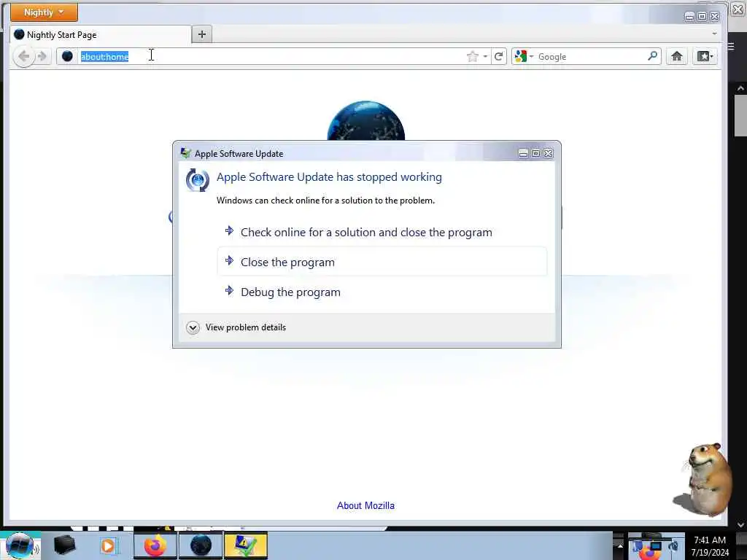
Task: Choose Debug the program
Action: click(382, 292)
